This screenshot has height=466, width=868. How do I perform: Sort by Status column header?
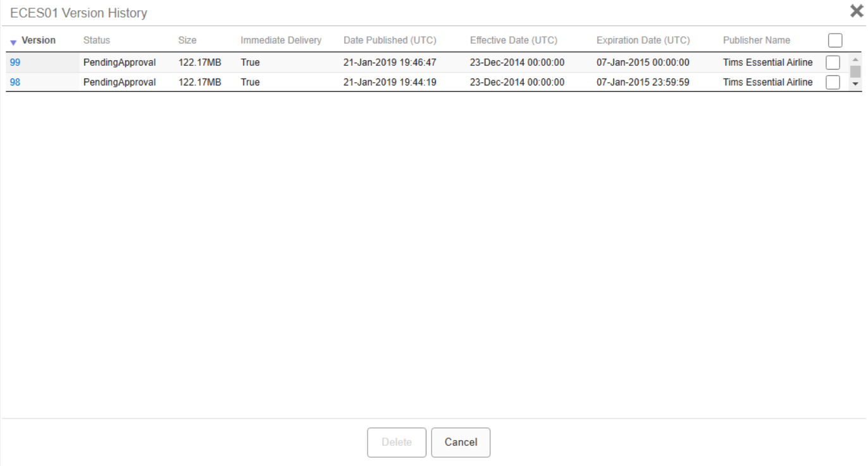pos(97,40)
